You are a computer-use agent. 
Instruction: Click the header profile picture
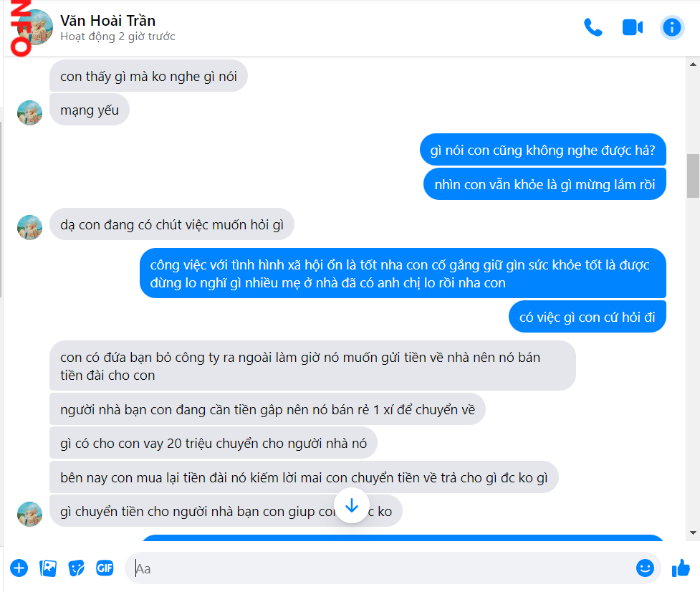[35, 28]
